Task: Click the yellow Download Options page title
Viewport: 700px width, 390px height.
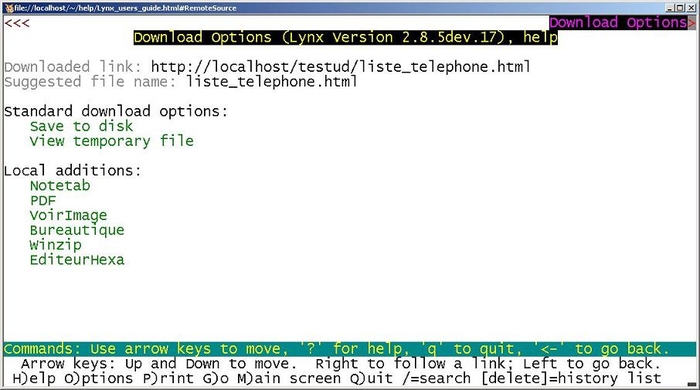Action: 346,37
